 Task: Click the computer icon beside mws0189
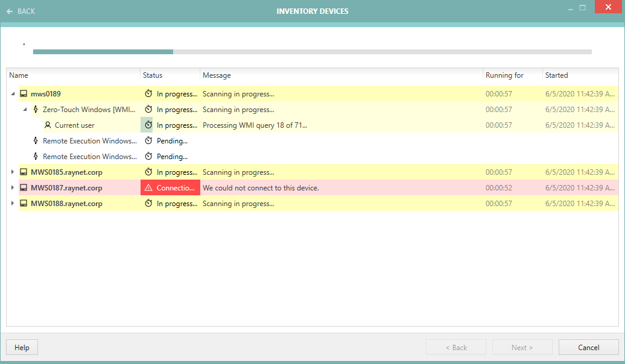(24, 94)
